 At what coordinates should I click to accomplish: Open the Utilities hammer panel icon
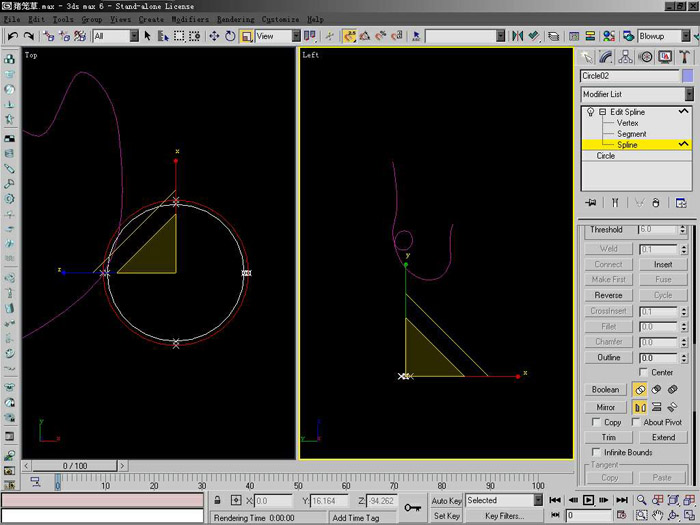click(684, 57)
